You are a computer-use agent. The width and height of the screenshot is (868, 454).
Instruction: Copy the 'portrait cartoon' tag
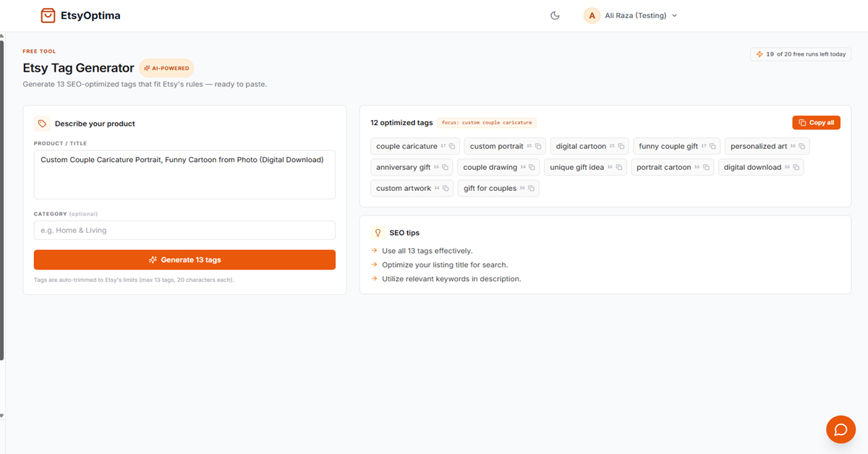(707, 168)
